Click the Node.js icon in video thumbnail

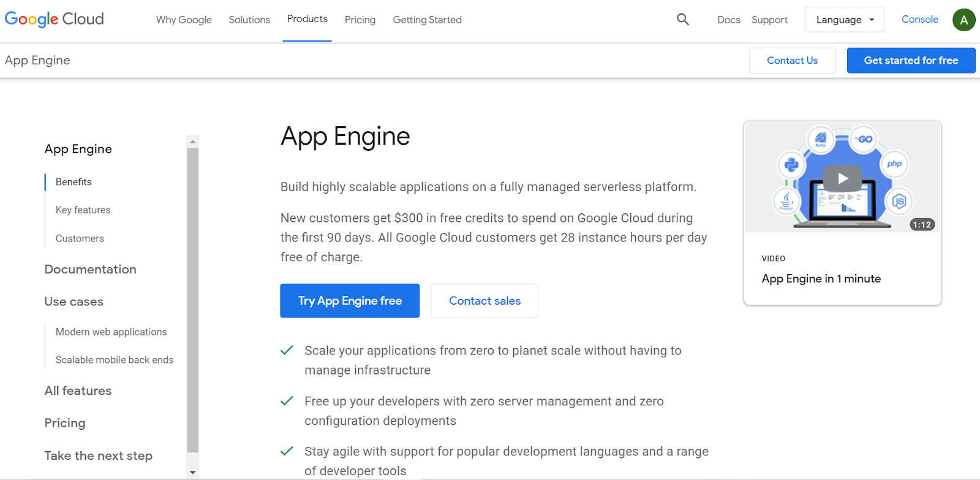click(x=899, y=201)
